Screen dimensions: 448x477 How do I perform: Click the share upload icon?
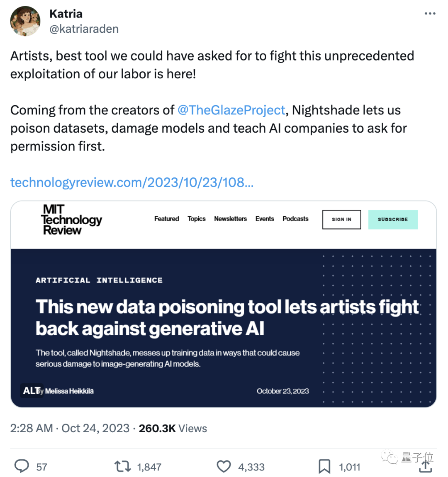coord(426,467)
